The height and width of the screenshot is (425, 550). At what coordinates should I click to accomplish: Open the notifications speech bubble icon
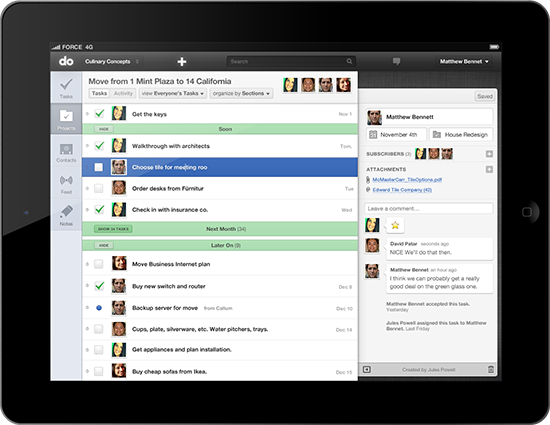(396, 62)
